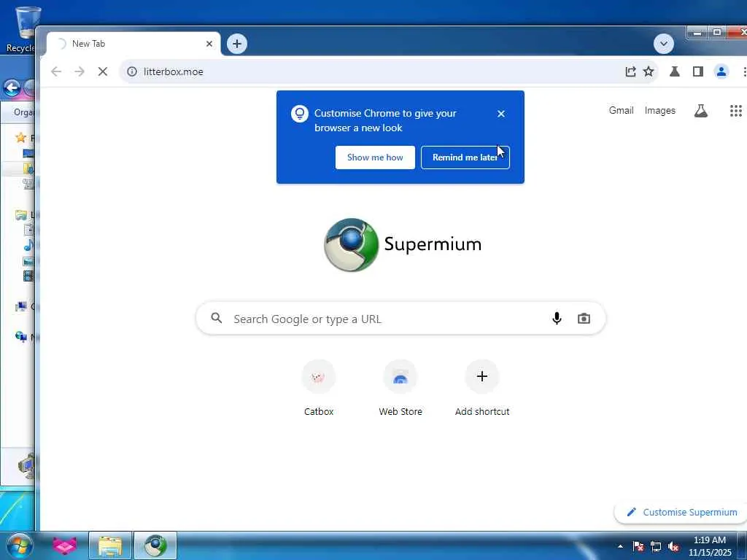Go forward using browser forward arrow
The height and width of the screenshot is (560, 747).
[80, 71]
